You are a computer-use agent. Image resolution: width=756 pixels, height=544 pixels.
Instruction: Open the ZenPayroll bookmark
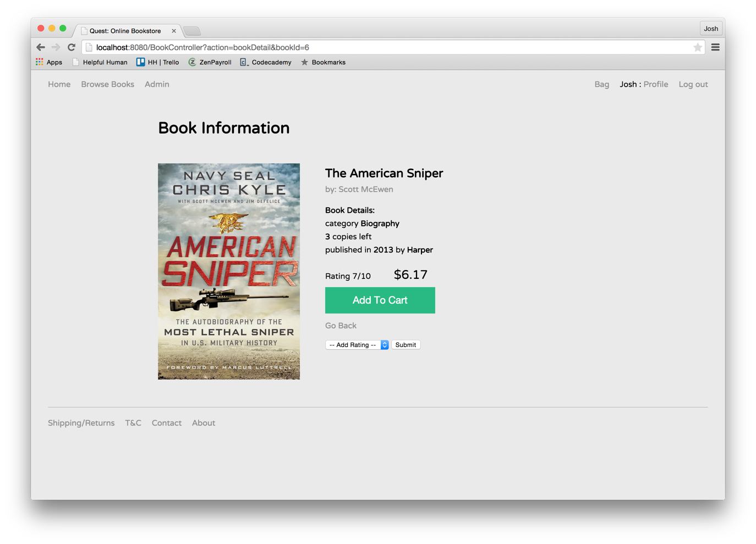coord(210,62)
